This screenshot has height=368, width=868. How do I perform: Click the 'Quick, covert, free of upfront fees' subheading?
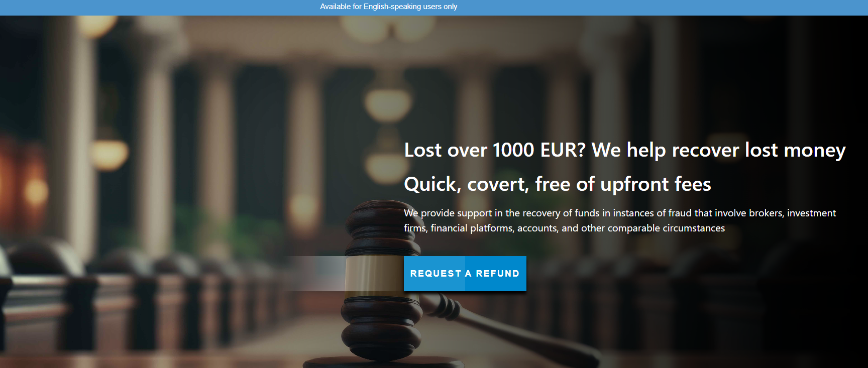pyautogui.click(x=558, y=184)
